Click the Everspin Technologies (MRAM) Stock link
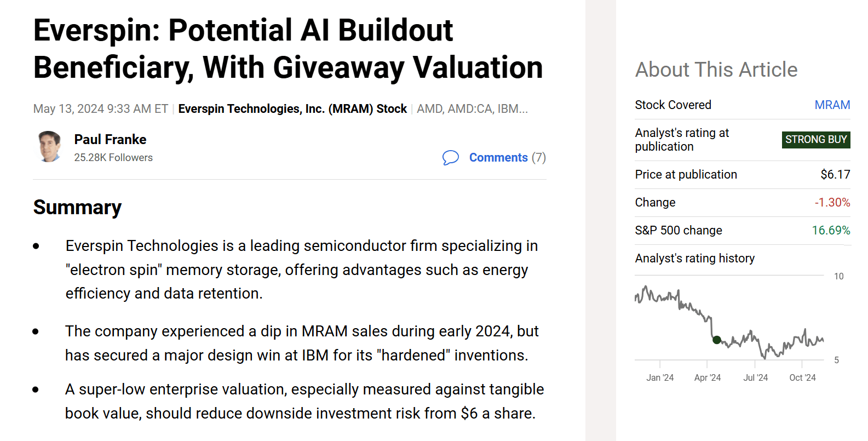868x441 pixels. coord(292,108)
